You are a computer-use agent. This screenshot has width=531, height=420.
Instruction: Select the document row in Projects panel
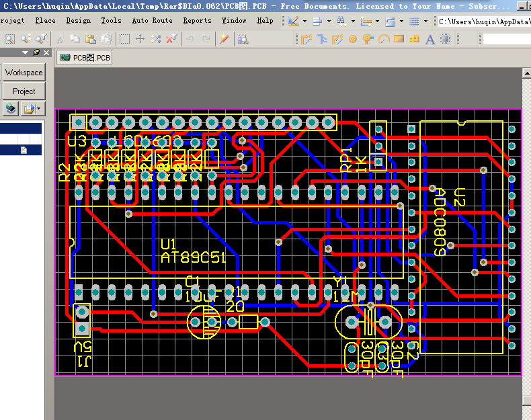tap(21, 150)
